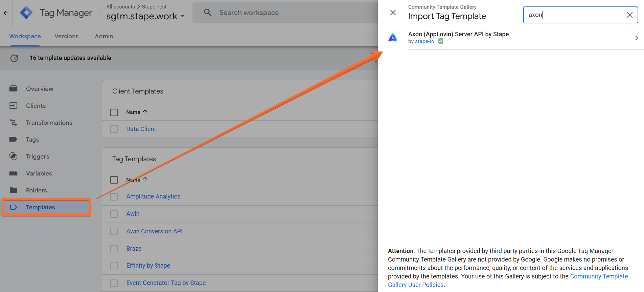This screenshot has height=292, width=644.
Task: Click the Tag Templates Name column header
Action: tap(133, 180)
